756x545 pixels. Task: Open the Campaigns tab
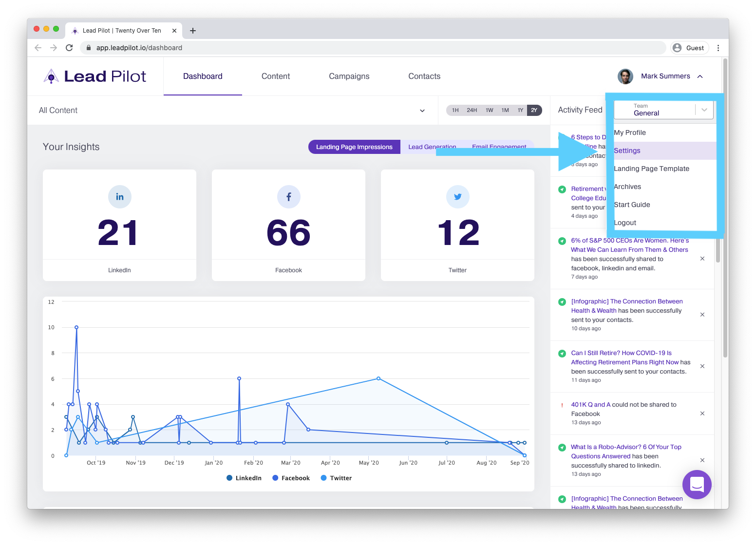pos(349,76)
